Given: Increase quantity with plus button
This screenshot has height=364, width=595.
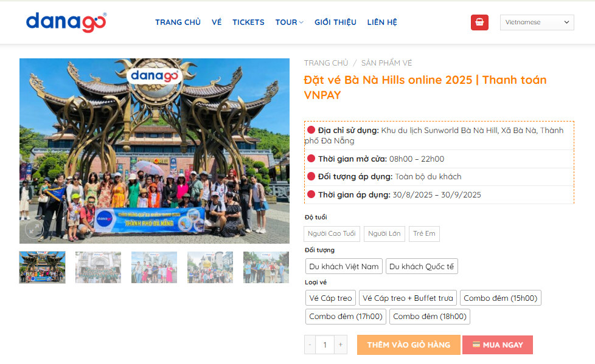Looking at the screenshot, I should pyautogui.click(x=341, y=345).
